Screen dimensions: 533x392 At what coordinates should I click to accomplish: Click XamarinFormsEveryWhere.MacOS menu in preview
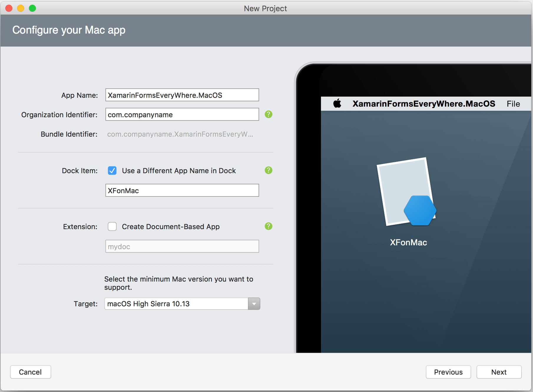click(x=424, y=104)
